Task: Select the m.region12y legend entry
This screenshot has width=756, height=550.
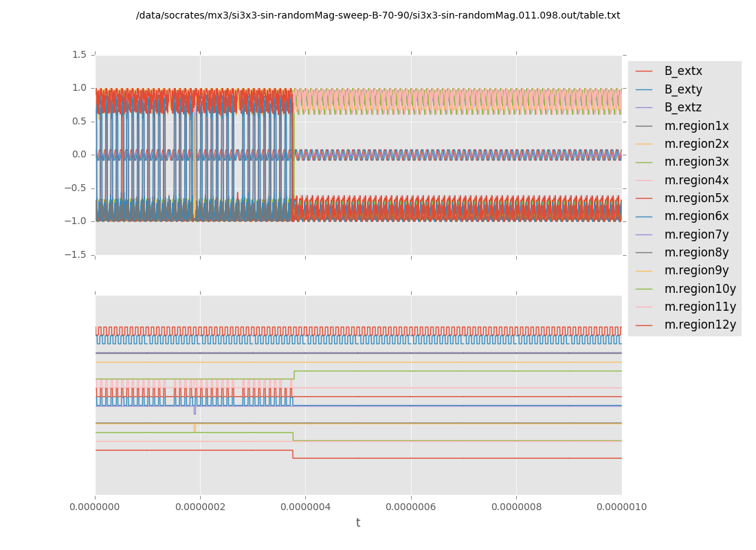Action: point(700,324)
